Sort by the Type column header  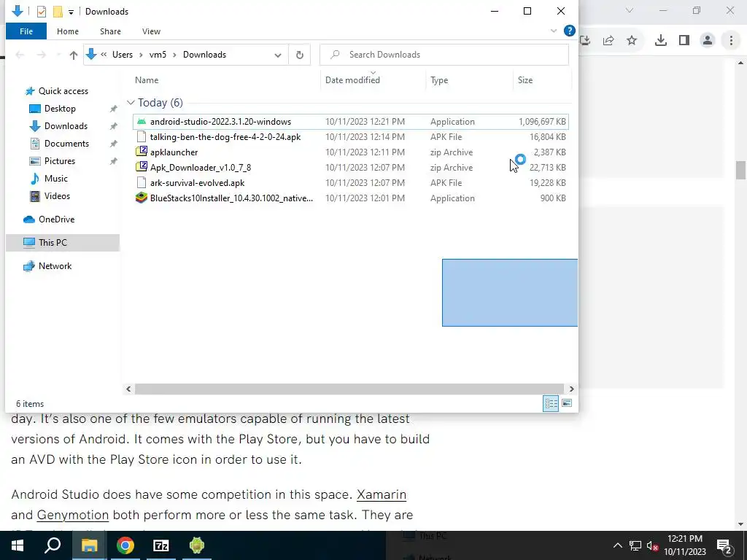(x=439, y=80)
